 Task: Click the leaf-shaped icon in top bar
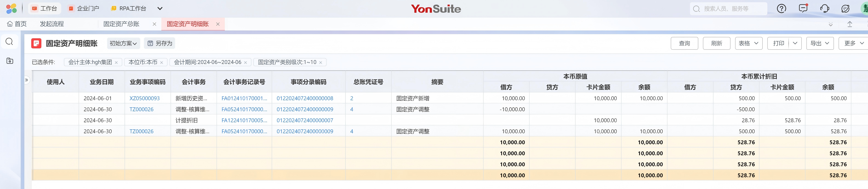[x=845, y=9]
